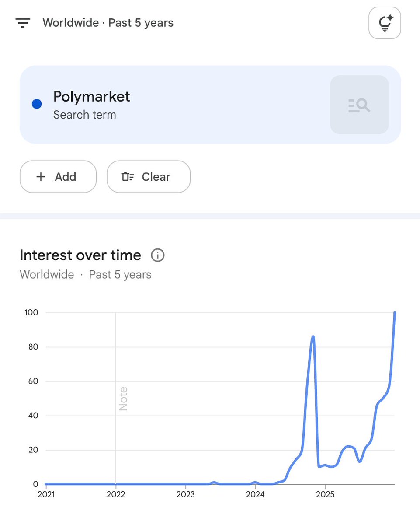Image resolution: width=420 pixels, height=525 pixels.
Task: Click the mid-2025 bump on the line
Action: point(348,446)
